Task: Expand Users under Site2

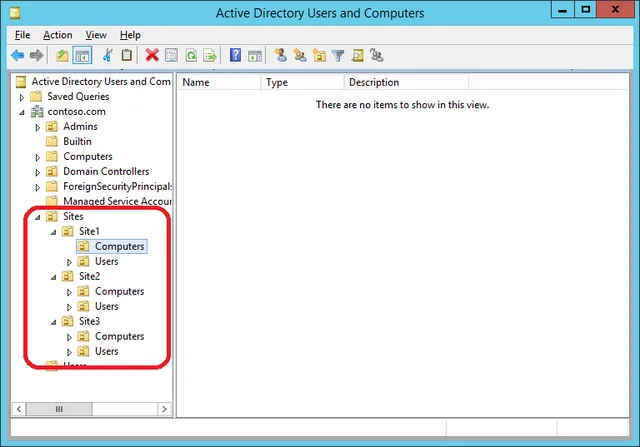Action: (69, 307)
